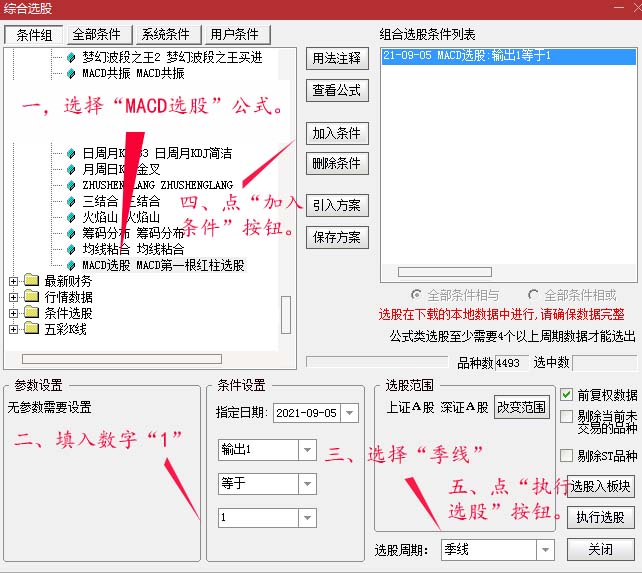Click the ZHUSHENGLANG formula diamond icon
642x573 pixels.
pos(71,186)
